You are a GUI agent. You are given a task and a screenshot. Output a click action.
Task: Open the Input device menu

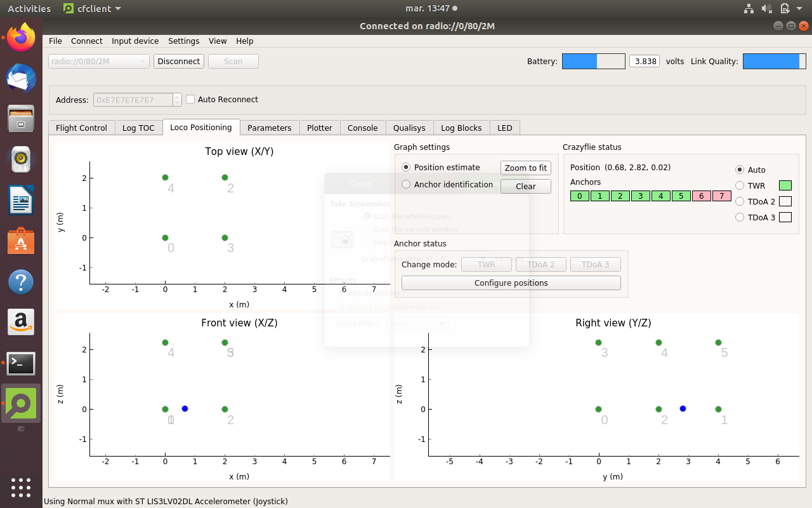coord(135,41)
